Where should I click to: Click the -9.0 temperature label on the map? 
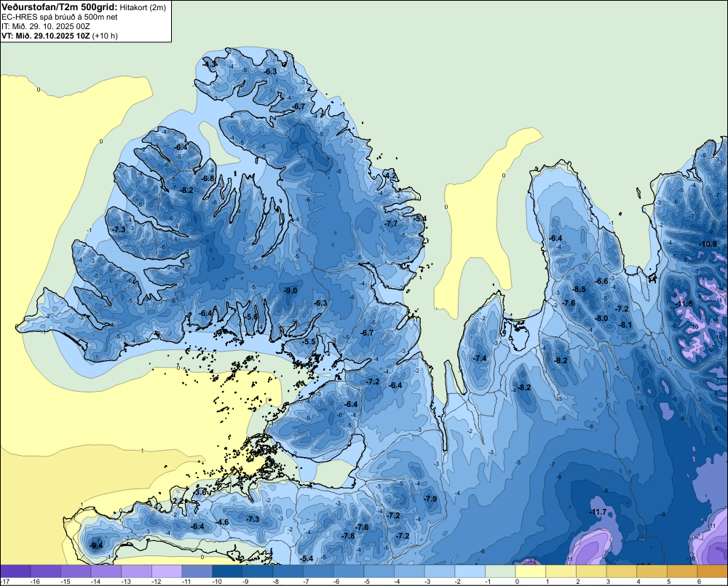pos(290,290)
